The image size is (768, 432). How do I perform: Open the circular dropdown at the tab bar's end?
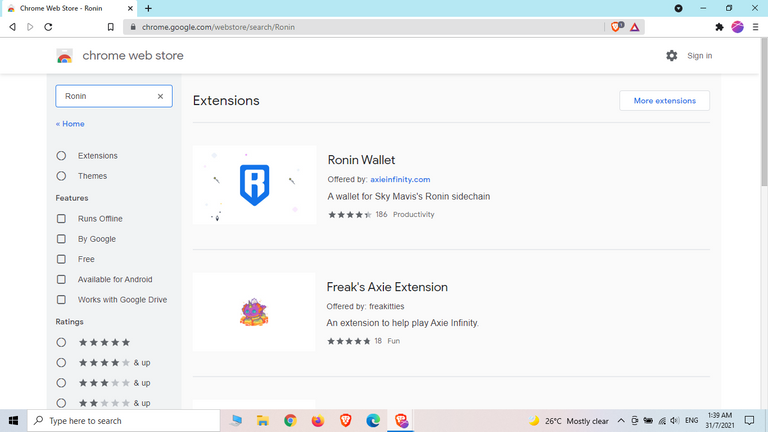pos(678,8)
